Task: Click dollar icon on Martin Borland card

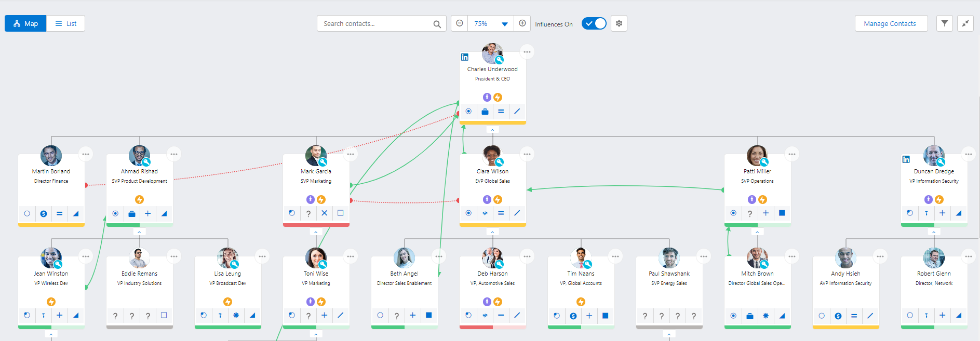Action: 44,214
